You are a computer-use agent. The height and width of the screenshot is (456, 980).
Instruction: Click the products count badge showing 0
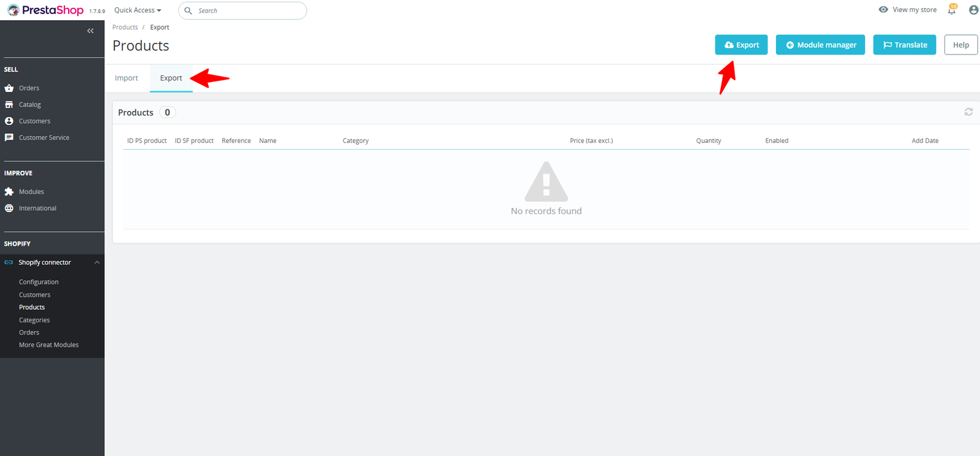[167, 113]
